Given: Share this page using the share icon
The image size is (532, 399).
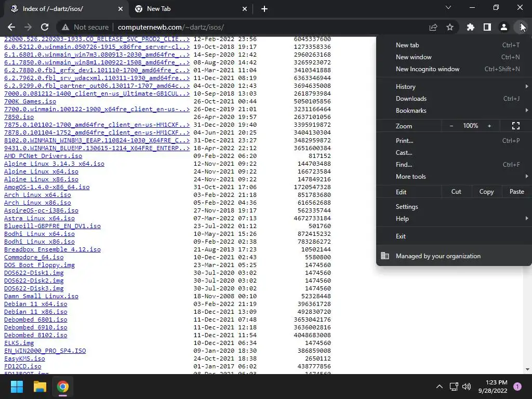Looking at the screenshot, I should [x=433, y=27].
